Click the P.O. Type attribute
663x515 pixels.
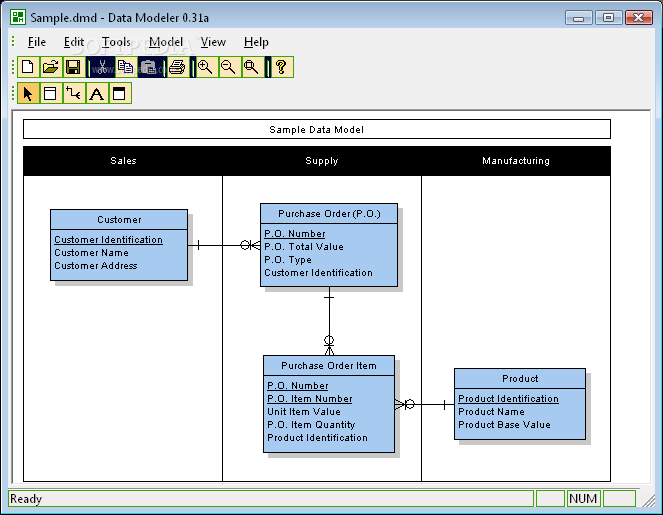288,260
